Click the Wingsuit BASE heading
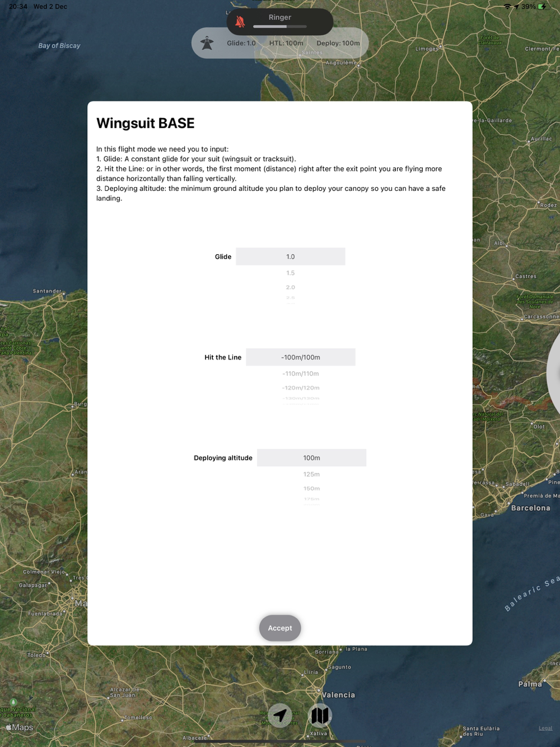The height and width of the screenshot is (747, 560). [x=146, y=123]
